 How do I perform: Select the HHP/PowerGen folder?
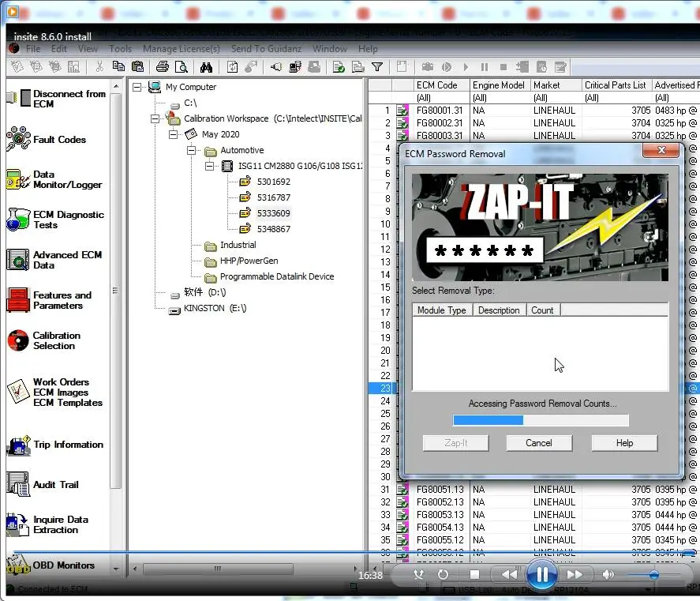click(249, 261)
